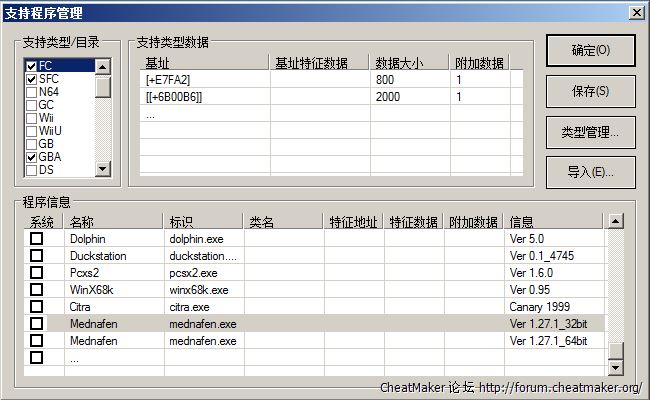650x400 pixels.
Task: Click the 确定(O) confirm button
Action: point(590,50)
